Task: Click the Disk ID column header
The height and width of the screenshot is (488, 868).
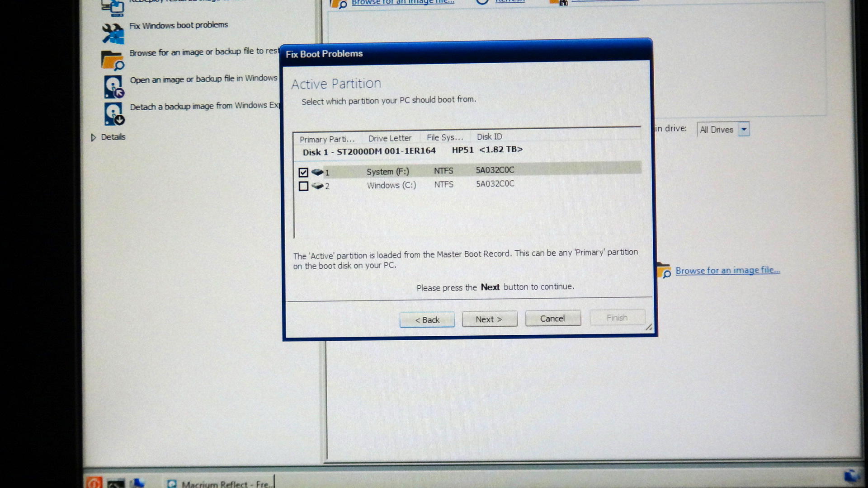Action: tap(490, 136)
